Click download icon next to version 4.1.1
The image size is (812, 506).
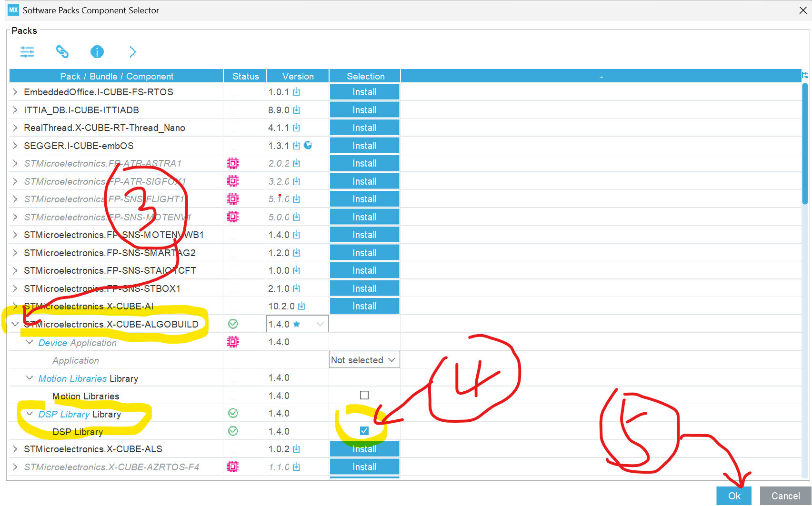point(297,128)
